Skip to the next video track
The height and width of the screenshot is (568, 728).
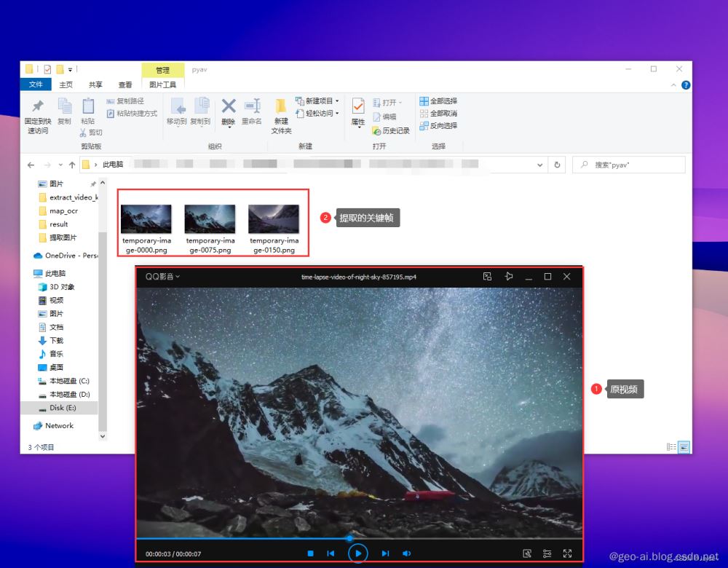tap(385, 553)
